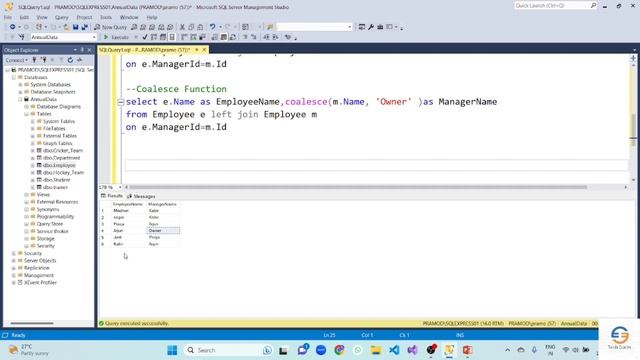This screenshot has width=640, height=360.
Task: Click the Navigate Backward icon in toolbar
Action: [x=13, y=27]
